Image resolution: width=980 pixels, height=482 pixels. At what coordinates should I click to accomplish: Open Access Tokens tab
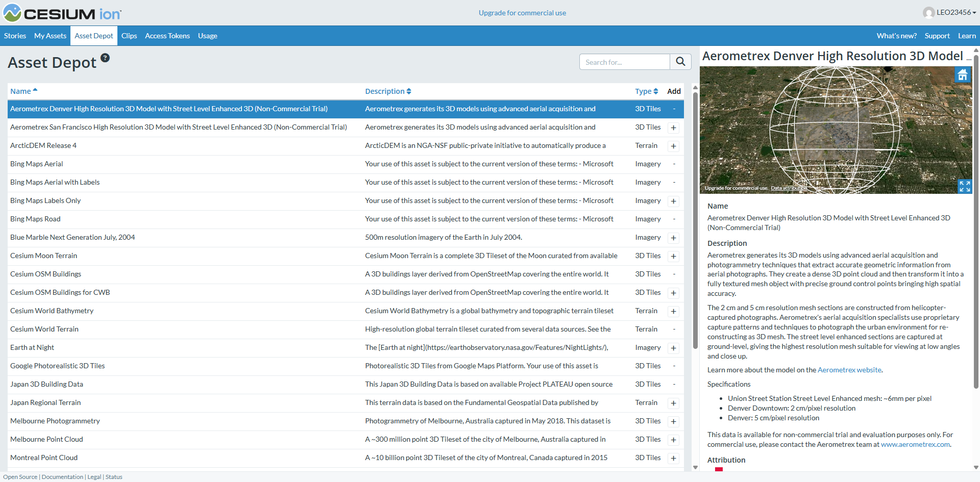click(167, 36)
